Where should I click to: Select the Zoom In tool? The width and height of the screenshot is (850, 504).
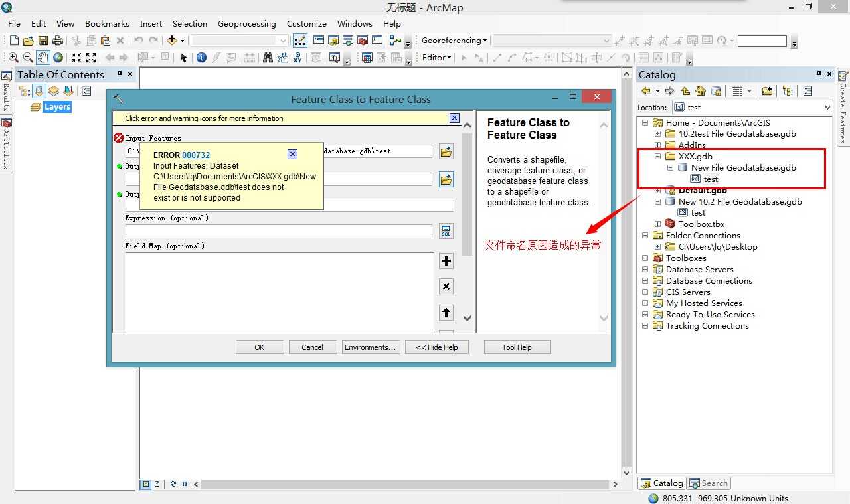pos(13,58)
